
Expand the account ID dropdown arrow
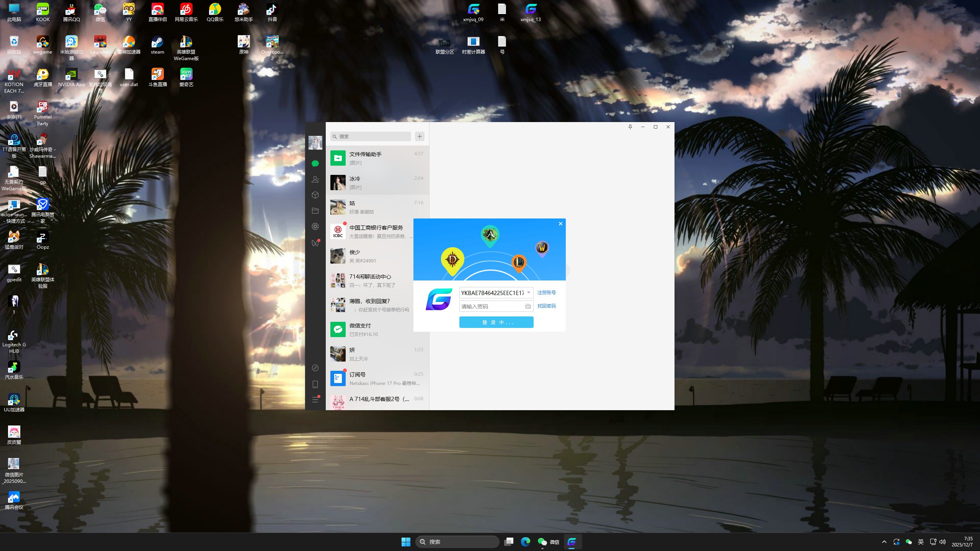tap(529, 293)
